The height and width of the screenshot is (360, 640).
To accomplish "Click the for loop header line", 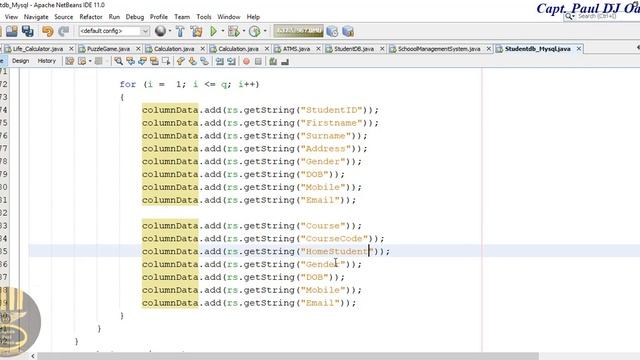I will [x=189, y=84].
